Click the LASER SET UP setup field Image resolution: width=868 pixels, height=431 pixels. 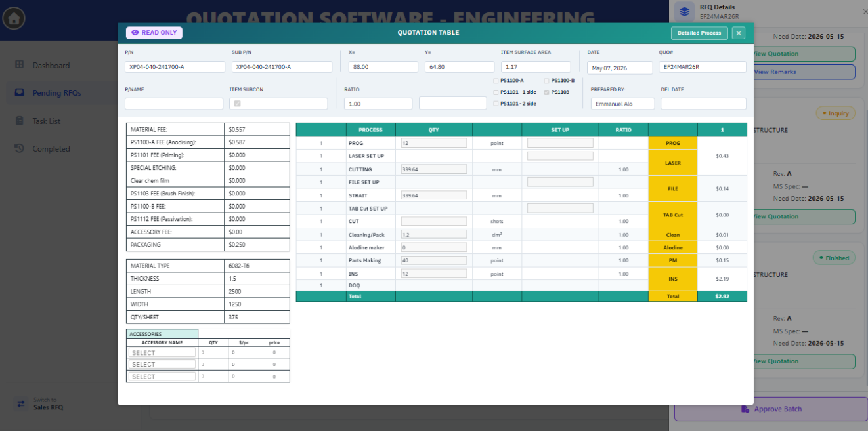click(x=560, y=156)
